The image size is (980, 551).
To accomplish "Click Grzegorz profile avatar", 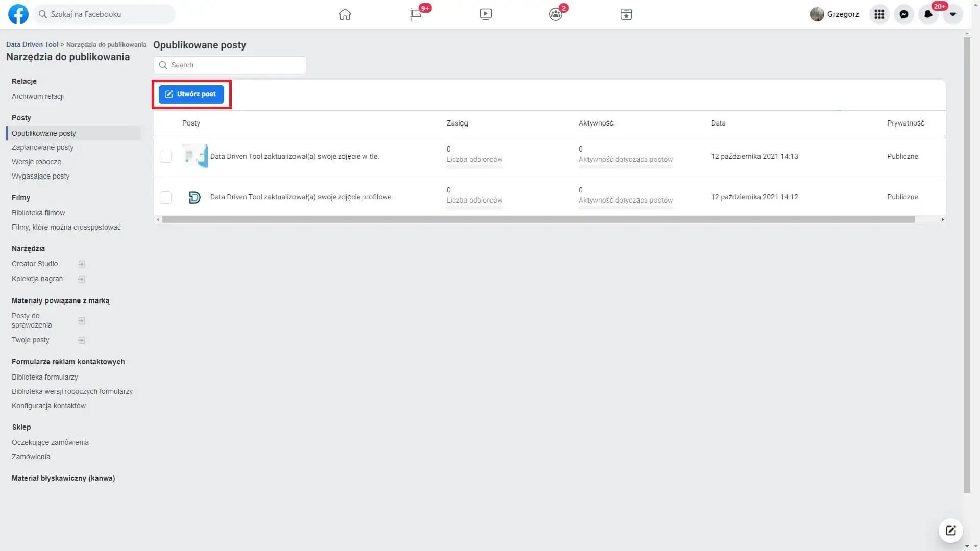I will (x=817, y=14).
